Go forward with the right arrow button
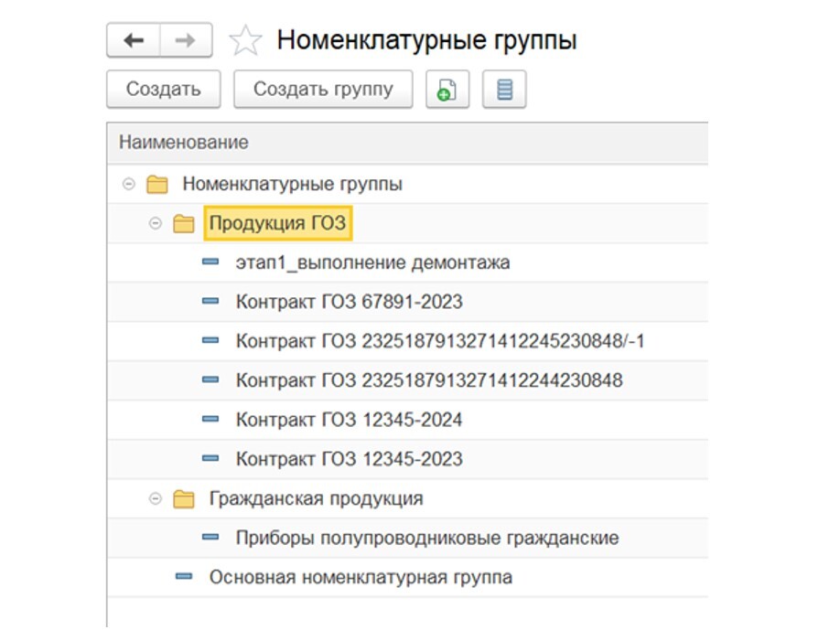840x630 pixels. point(186,40)
